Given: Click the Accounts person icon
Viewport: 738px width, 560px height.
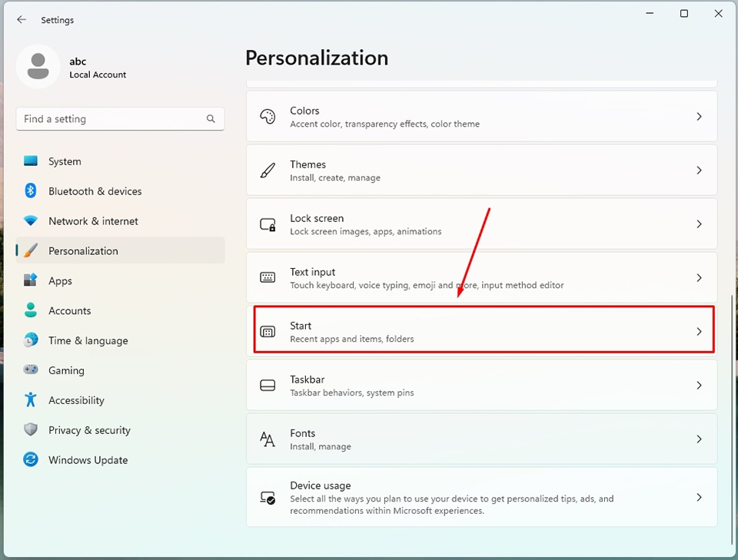Looking at the screenshot, I should pyautogui.click(x=31, y=310).
